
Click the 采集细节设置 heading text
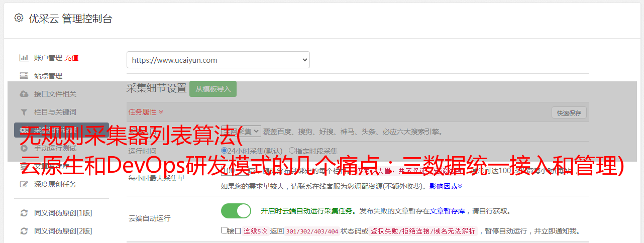click(157, 88)
